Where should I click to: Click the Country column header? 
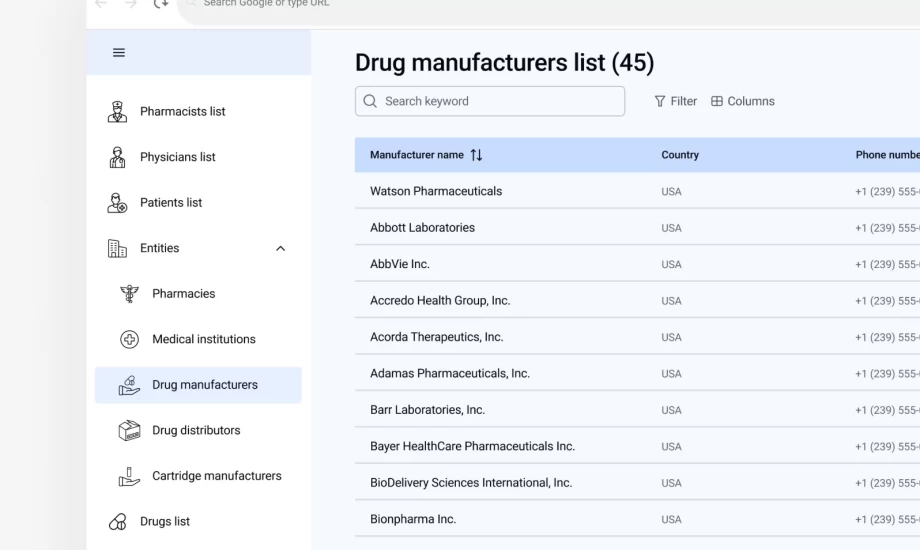pyautogui.click(x=680, y=155)
